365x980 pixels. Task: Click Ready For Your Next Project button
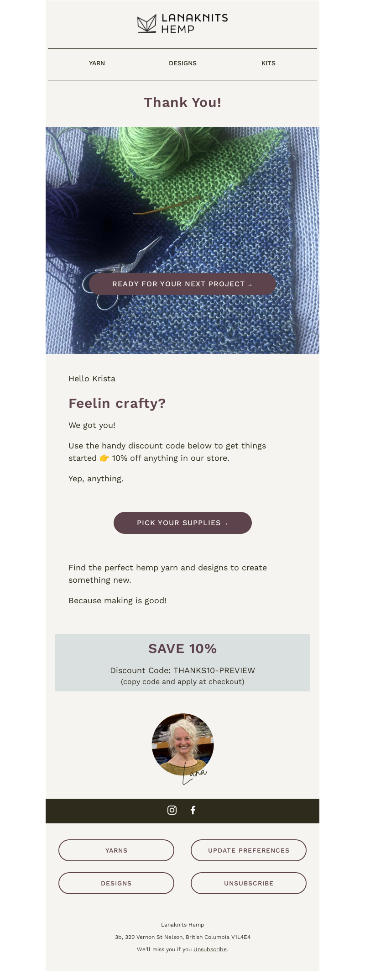click(x=182, y=284)
